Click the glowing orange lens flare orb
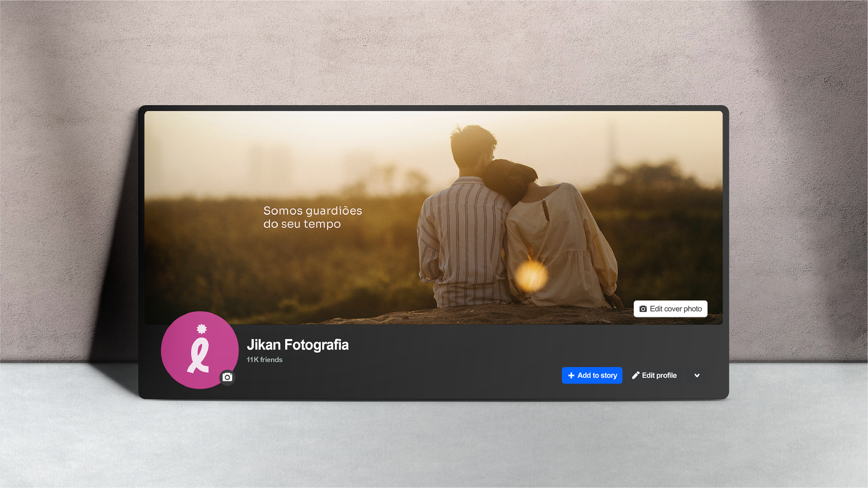Viewport: 868px width, 488px height. coord(531,275)
